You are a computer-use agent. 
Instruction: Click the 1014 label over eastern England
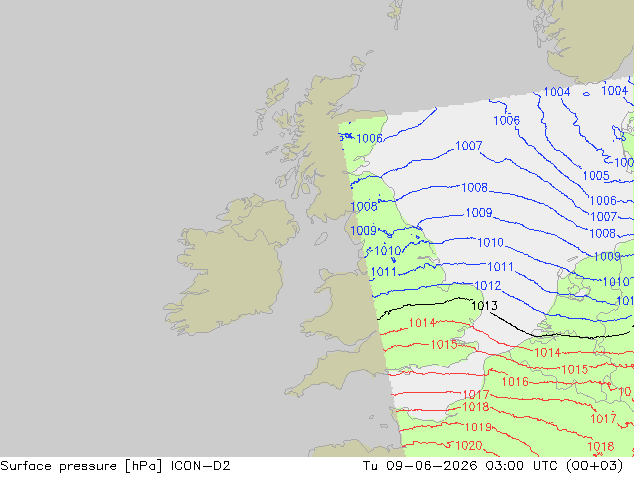point(422,323)
